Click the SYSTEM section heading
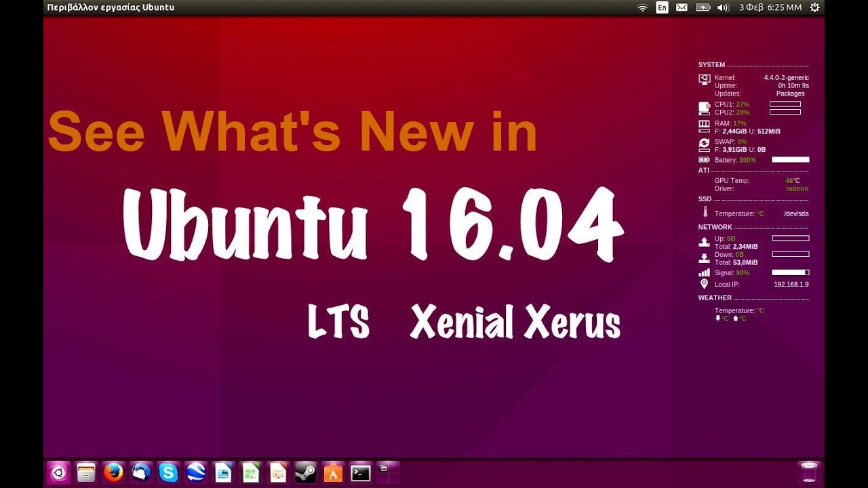868x488 pixels. [711, 65]
